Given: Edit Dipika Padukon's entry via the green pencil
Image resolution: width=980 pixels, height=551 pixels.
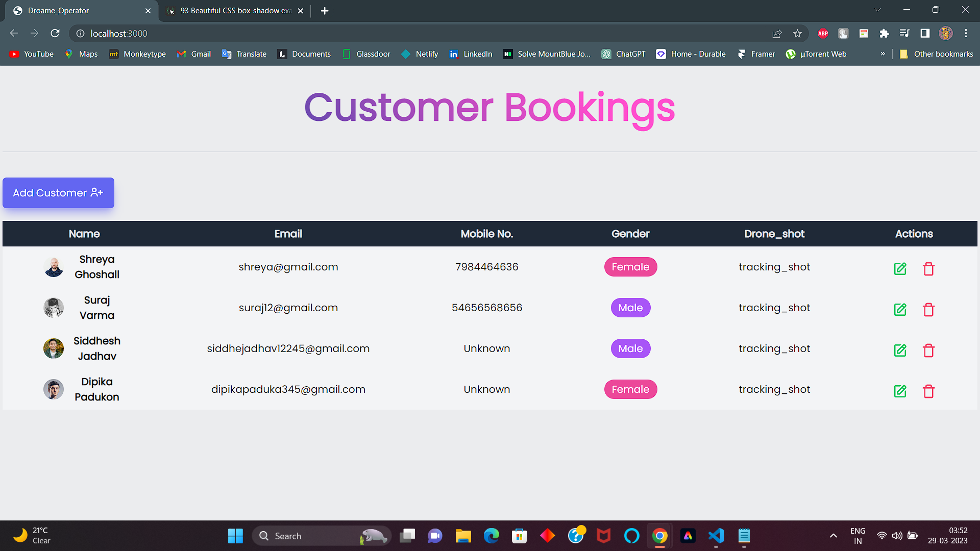Looking at the screenshot, I should (x=900, y=391).
